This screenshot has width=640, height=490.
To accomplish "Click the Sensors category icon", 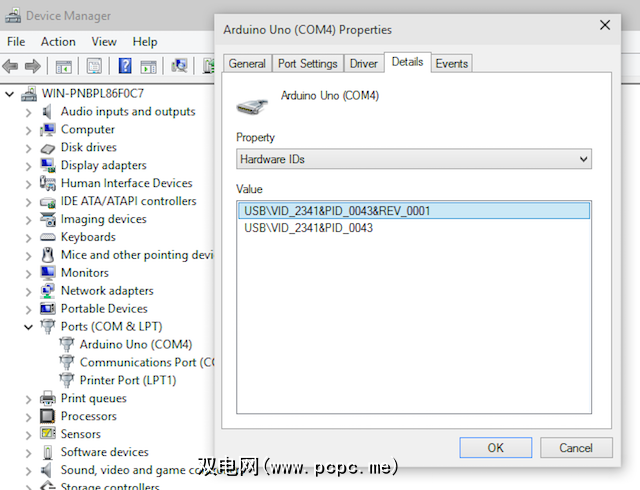I will (x=48, y=433).
